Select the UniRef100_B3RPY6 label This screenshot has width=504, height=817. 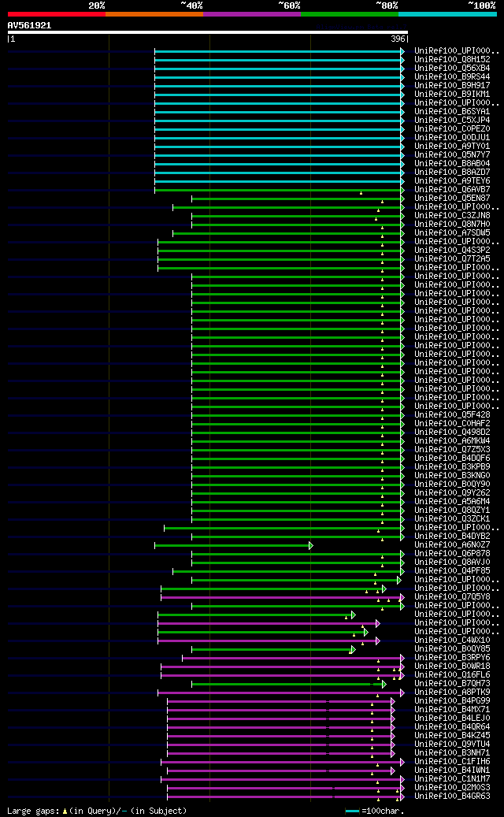452,658
